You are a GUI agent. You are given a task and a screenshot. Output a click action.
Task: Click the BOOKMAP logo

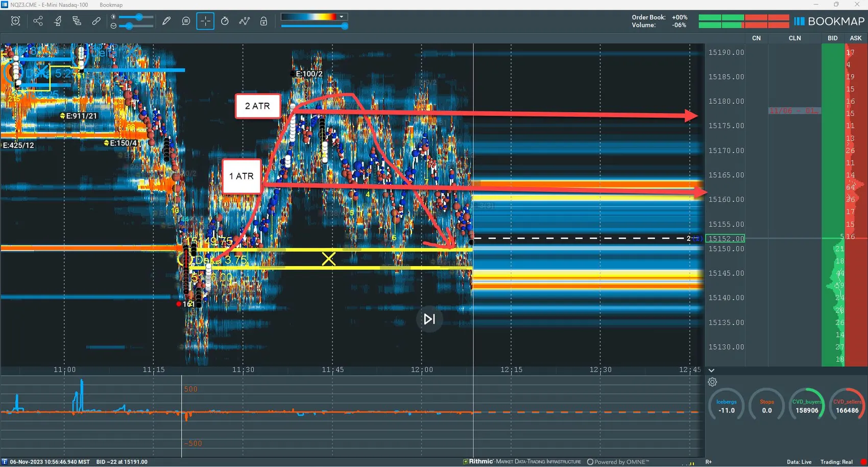pos(829,21)
